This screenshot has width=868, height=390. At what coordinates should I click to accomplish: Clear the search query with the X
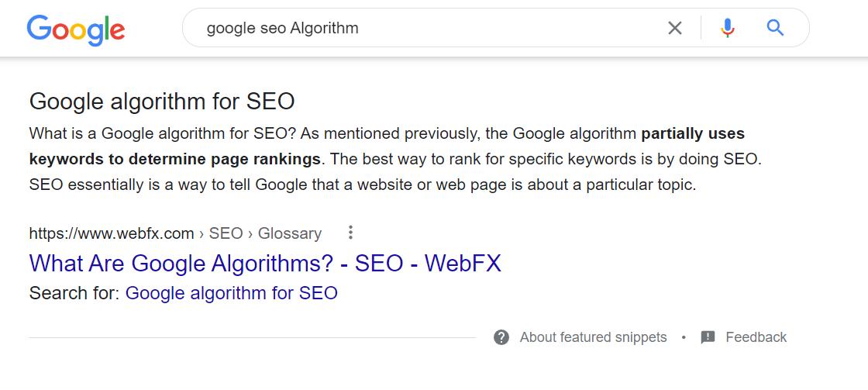point(675,29)
